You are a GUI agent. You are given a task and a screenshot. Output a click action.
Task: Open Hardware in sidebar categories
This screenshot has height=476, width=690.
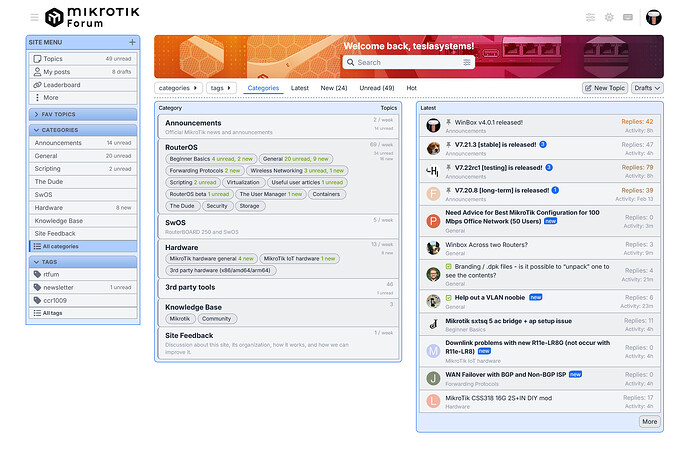[83, 208]
